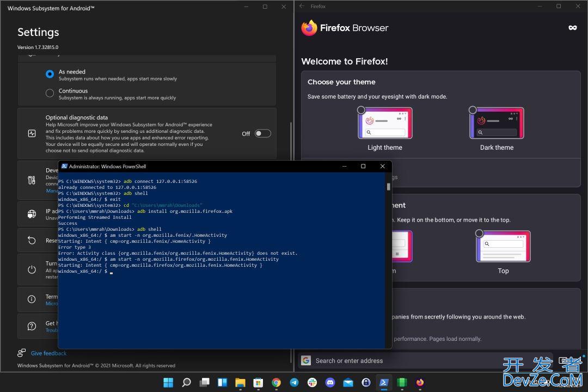588x392 pixels.
Task: Click the Settings window scrollbar
Action: pos(291,242)
